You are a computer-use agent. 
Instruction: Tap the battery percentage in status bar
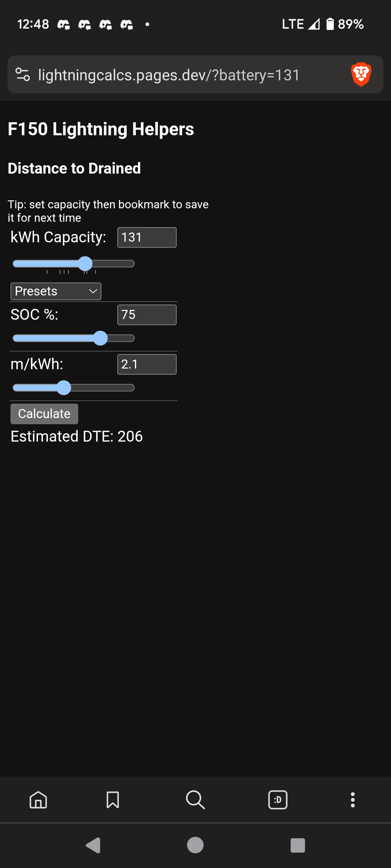350,24
